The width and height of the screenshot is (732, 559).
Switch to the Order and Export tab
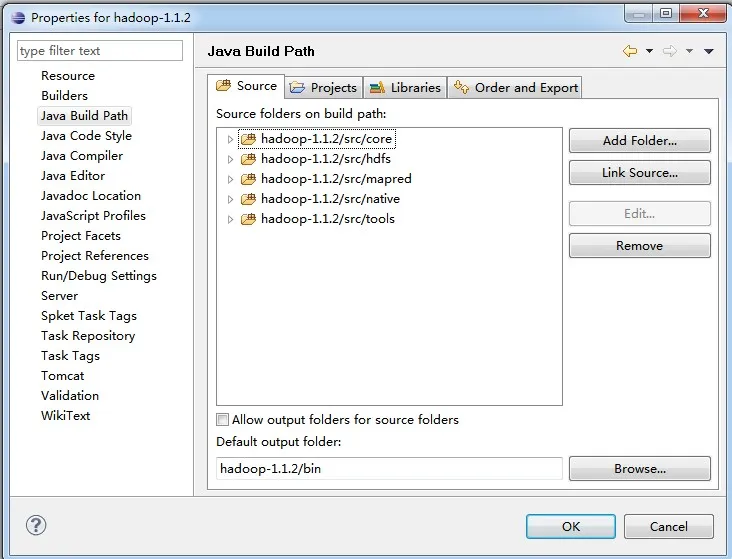515,88
